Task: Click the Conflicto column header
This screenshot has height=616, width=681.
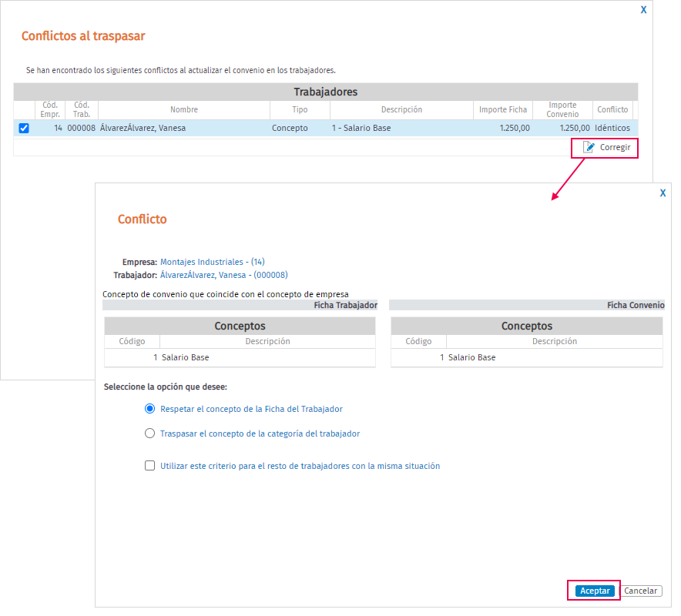Action: pyautogui.click(x=612, y=110)
